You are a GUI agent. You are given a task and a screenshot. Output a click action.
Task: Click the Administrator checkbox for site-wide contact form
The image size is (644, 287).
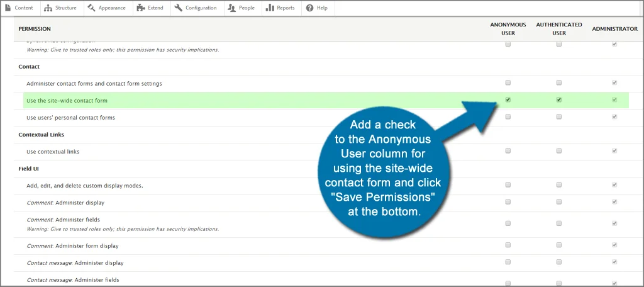point(614,100)
